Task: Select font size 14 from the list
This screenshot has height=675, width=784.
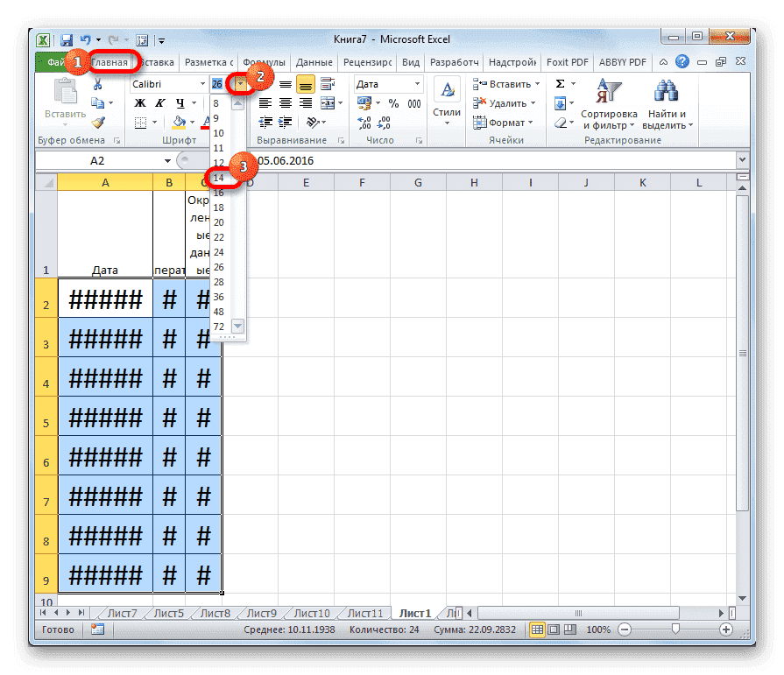Action: point(219,179)
